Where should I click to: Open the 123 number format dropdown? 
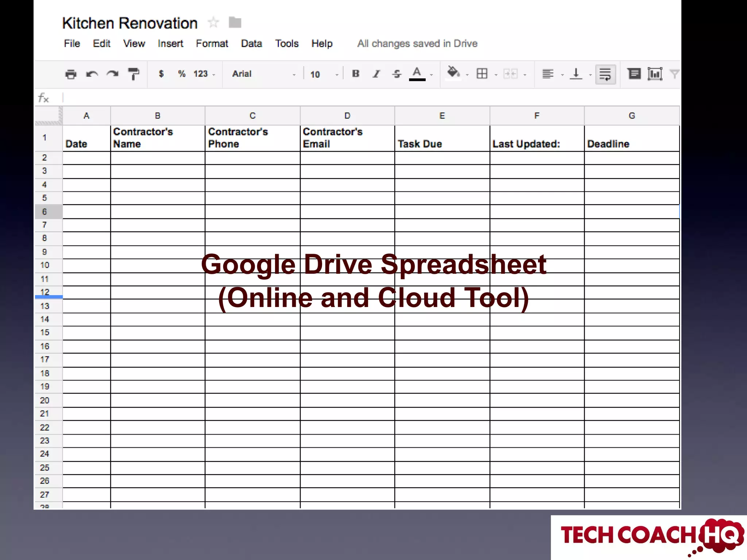pyautogui.click(x=205, y=74)
